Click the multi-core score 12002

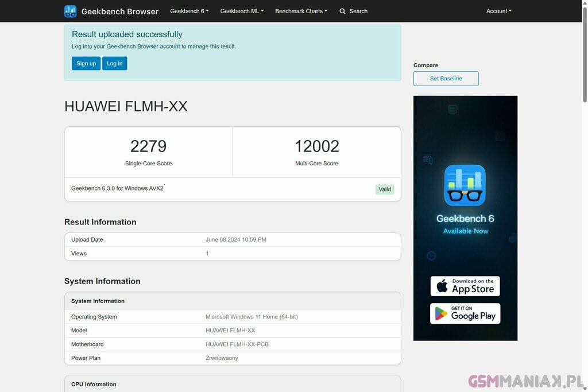[317, 146]
